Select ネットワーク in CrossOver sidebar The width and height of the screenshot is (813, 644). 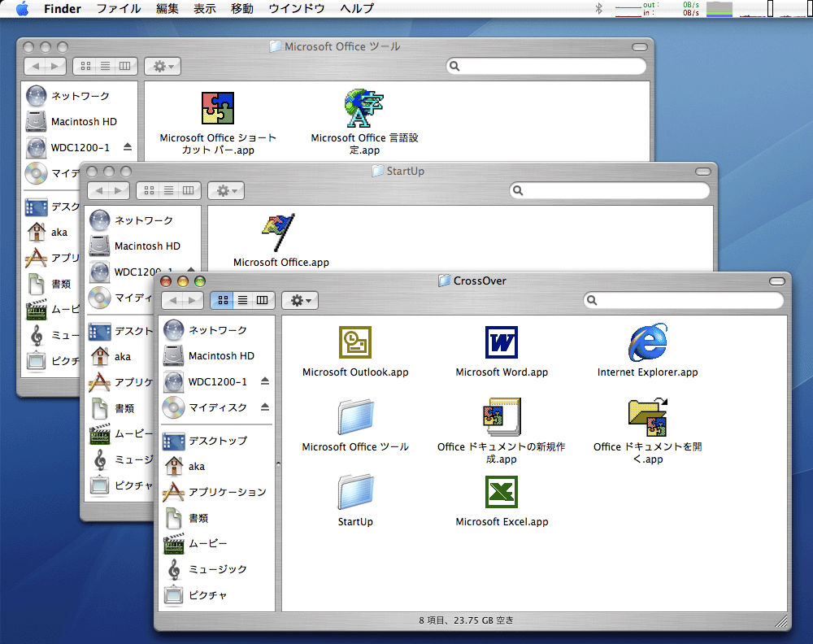[217, 330]
